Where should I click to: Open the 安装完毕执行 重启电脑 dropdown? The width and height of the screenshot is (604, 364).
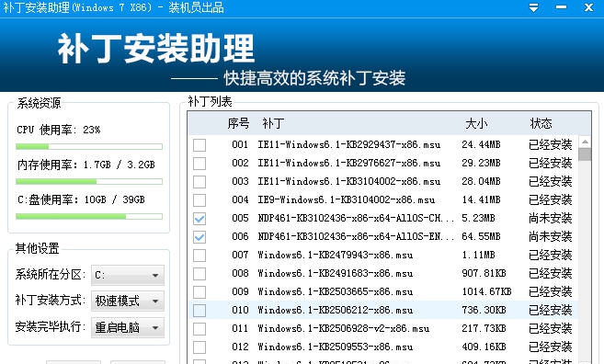128,327
